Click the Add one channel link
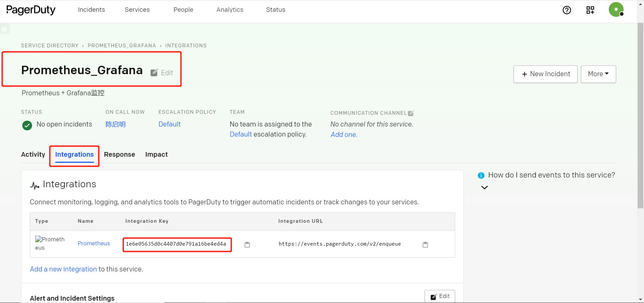The image size is (644, 303). coord(344,135)
